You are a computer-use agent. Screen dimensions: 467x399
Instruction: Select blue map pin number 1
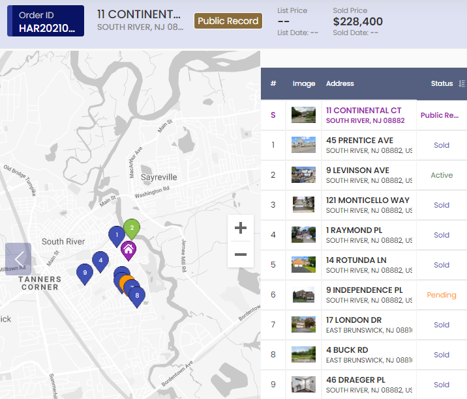[x=117, y=236]
